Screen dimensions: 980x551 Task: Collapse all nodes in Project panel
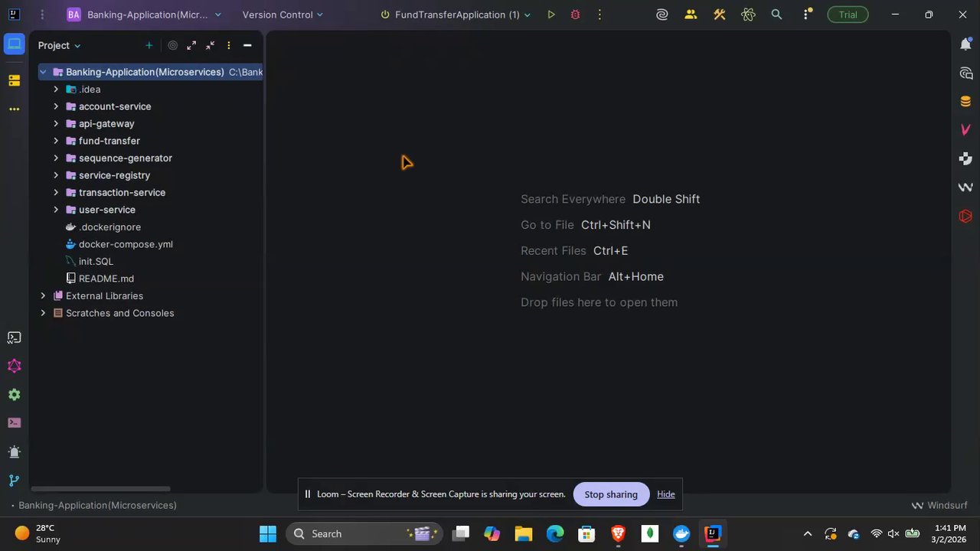tap(210, 45)
